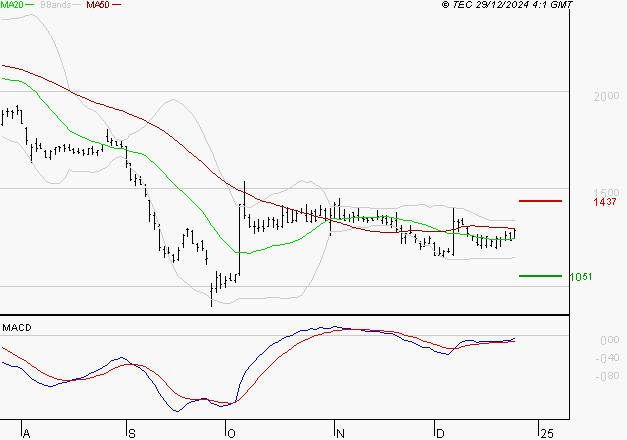Select the D month marker on time axis
This screenshot has width=627, height=440.
click(440, 434)
